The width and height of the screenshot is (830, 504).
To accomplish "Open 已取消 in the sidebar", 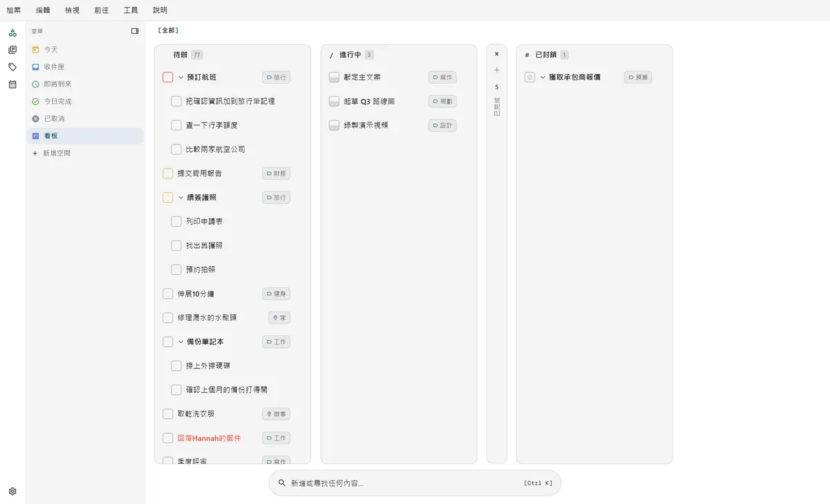I will pyautogui.click(x=85, y=119).
